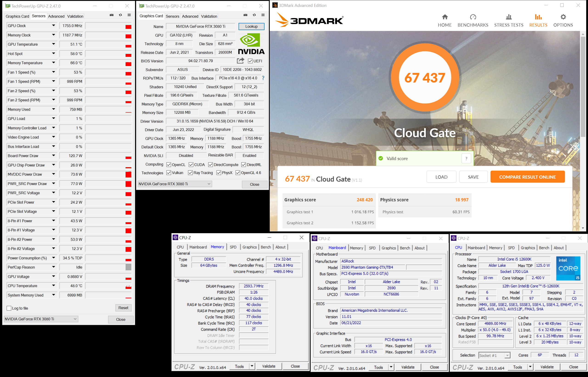Click the GPU-Z Sensors window title bar icon

[8, 6]
